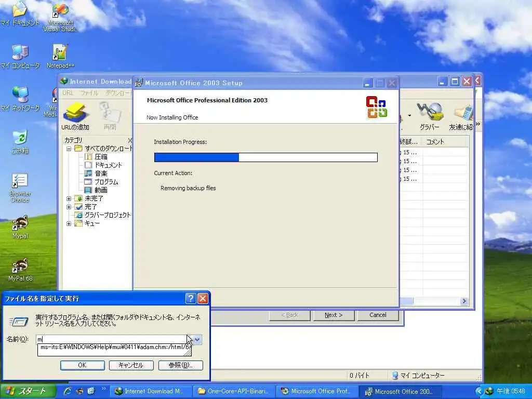Click the Run dialog program icon

(18, 321)
